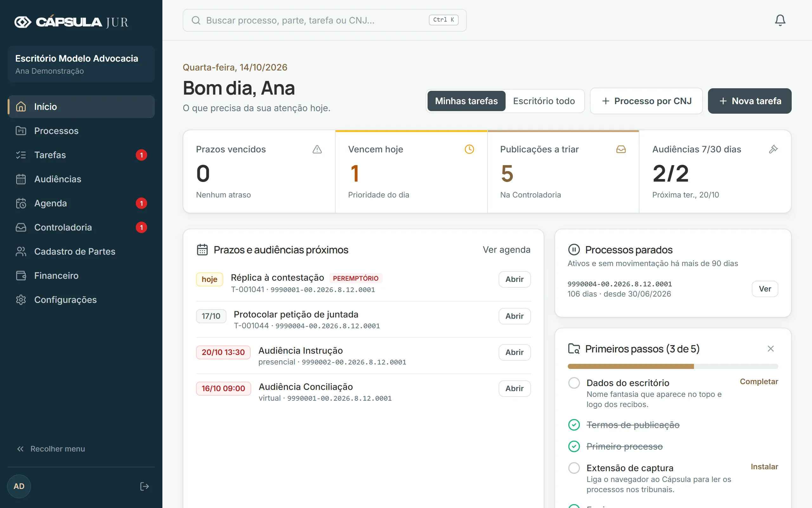The width and height of the screenshot is (812, 508).
Task: Open Audiências menu item
Action: point(81,179)
